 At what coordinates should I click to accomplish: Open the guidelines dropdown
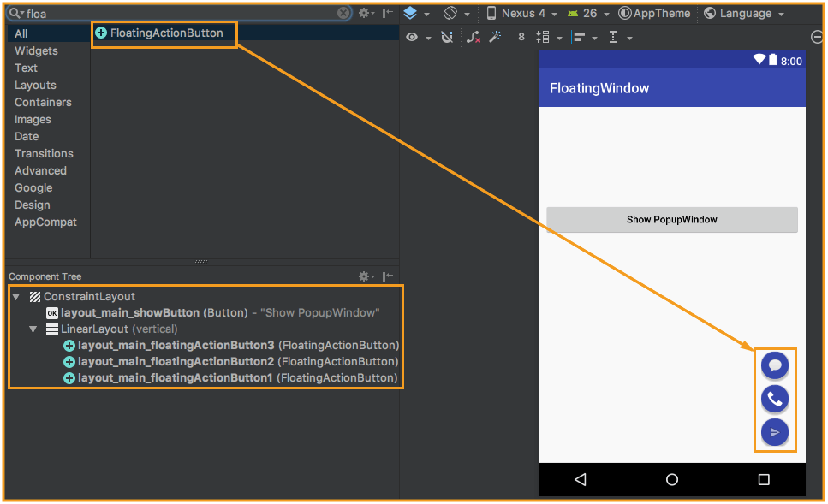click(621, 37)
